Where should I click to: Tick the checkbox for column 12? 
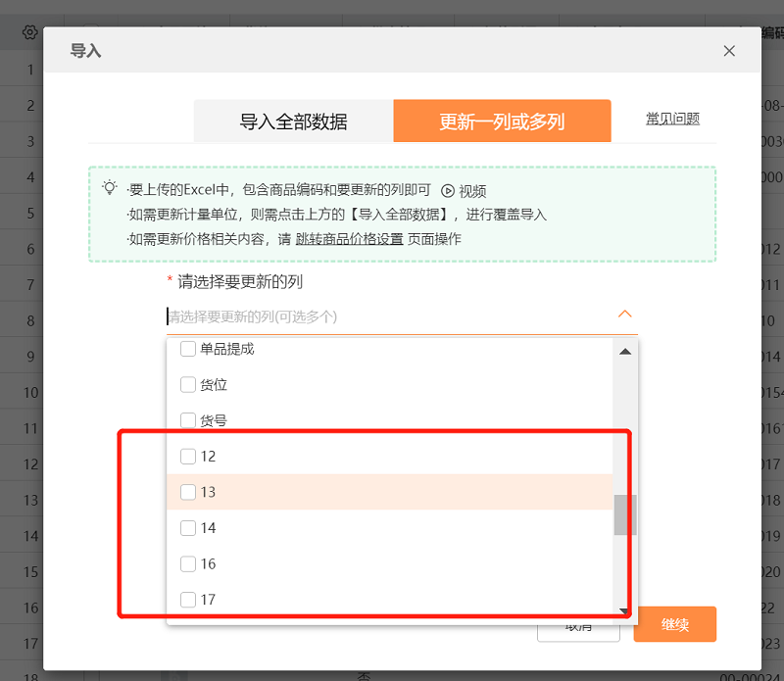pyautogui.click(x=188, y=456)
